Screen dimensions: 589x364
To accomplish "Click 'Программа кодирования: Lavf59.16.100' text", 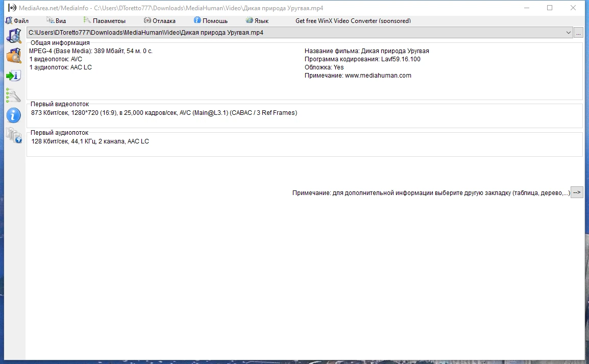I will (362, 59).
